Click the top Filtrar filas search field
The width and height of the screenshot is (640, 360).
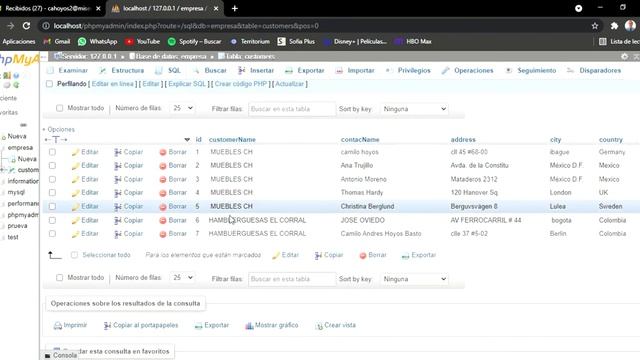click(x=292, y=109)
